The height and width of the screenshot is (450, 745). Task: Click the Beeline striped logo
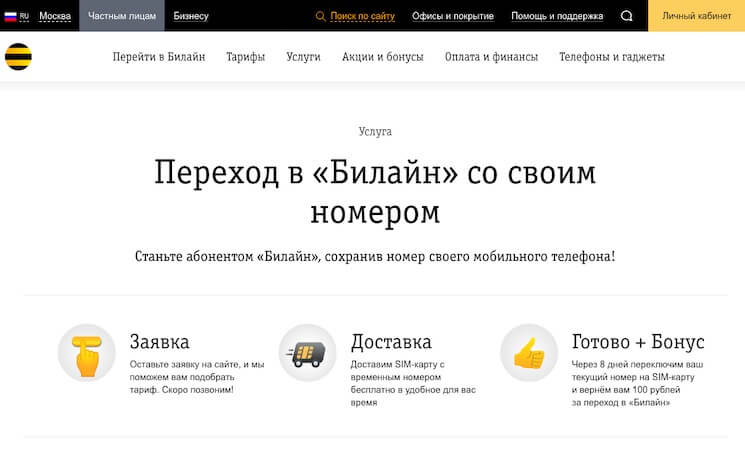pos(18,57)
